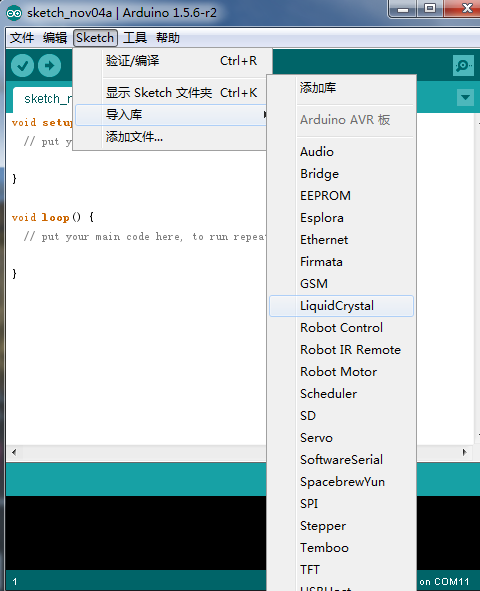Screen dimensions: 480x591
Task: Import the SpacebrewYun library
Action: [x=341, y=482]
